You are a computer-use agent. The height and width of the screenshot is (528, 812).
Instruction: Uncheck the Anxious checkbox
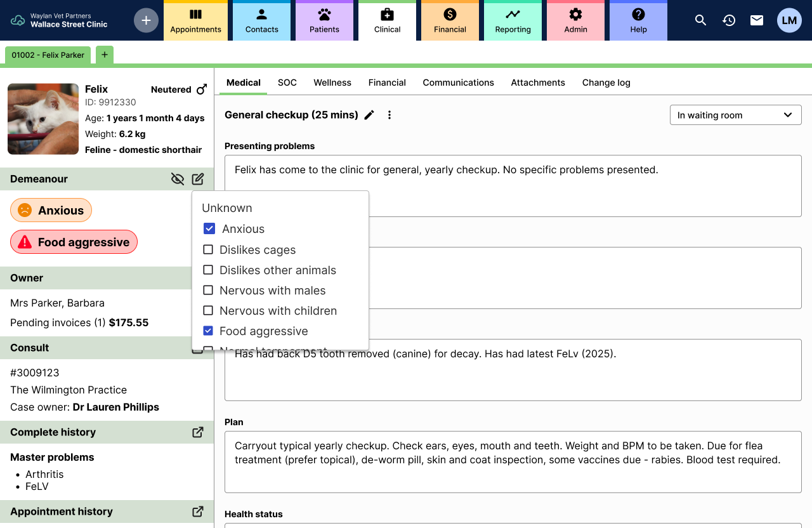pyautogui.click(x=209, y=228)
